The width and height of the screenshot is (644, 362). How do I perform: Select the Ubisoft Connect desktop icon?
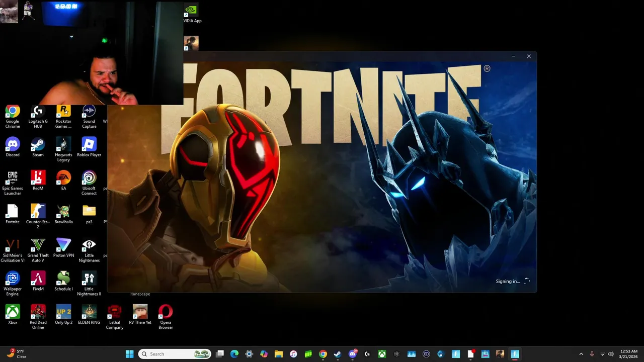click(89, 183)
